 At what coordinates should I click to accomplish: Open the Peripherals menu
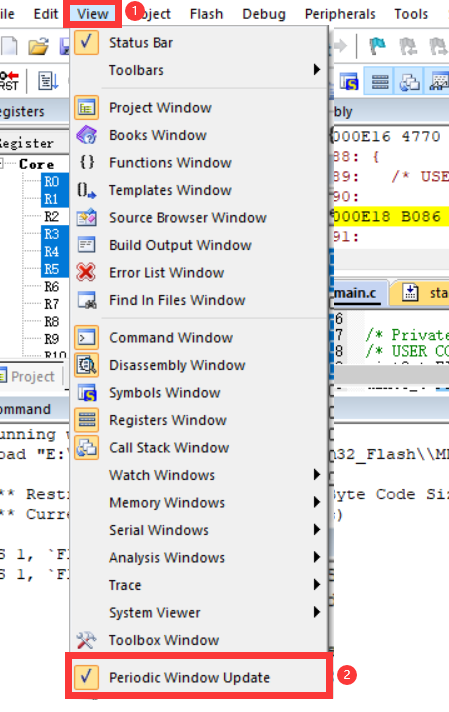(340, 14)
